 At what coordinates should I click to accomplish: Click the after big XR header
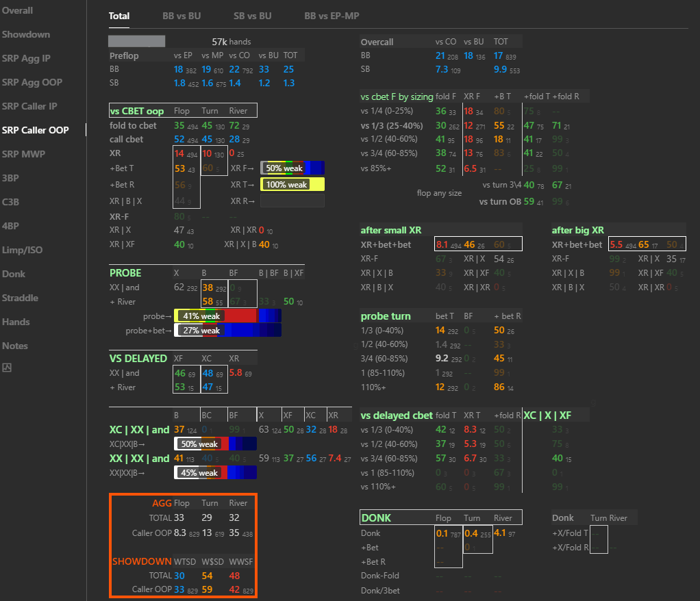pyautogui.click(x=577, y=230)
